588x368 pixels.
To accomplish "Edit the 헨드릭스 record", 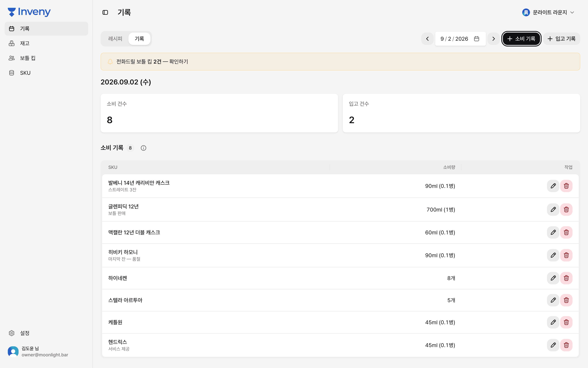I will click(x=553, y=345).
